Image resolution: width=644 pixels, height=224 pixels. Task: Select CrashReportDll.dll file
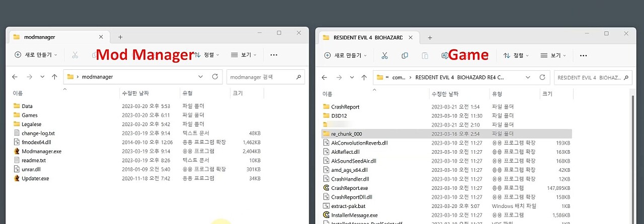click(447, 197)
